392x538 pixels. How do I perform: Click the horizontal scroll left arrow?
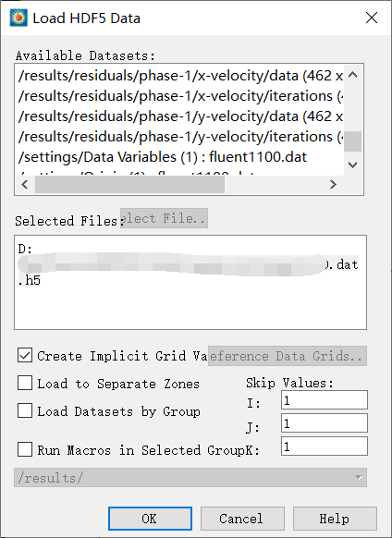click(x=25, y=185)
